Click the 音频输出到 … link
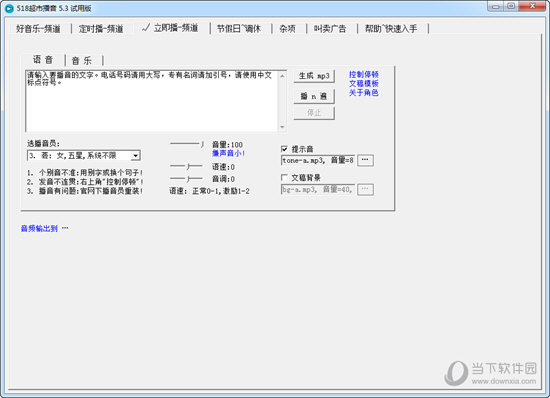 pyautogui.click(x=45, y=229)
